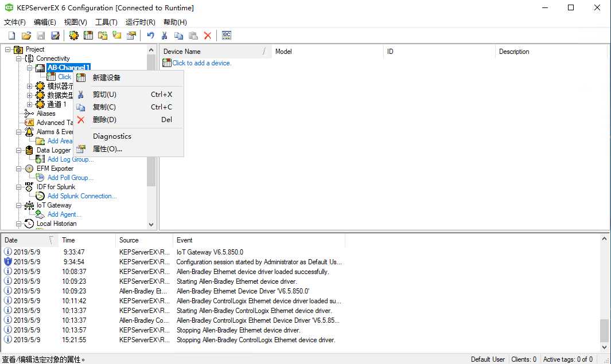The width and height of the screenshot is (611, 364).
Task: Click the device icon beside 'Click to add a device'
Action: tap(167, 62)
